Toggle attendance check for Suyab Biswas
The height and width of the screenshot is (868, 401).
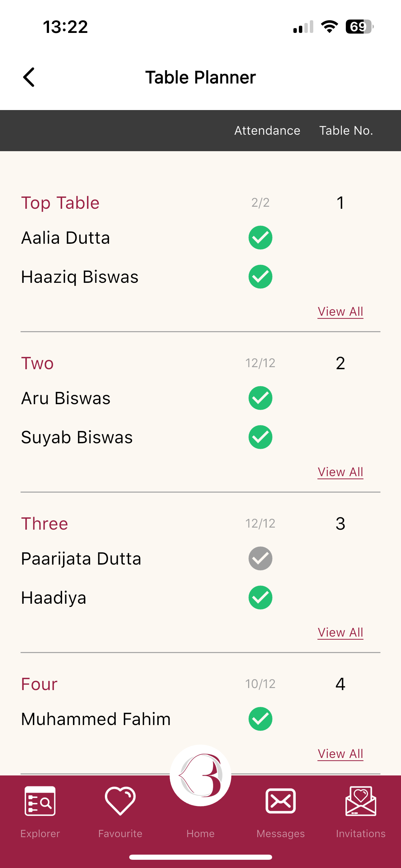pos(260,437)
